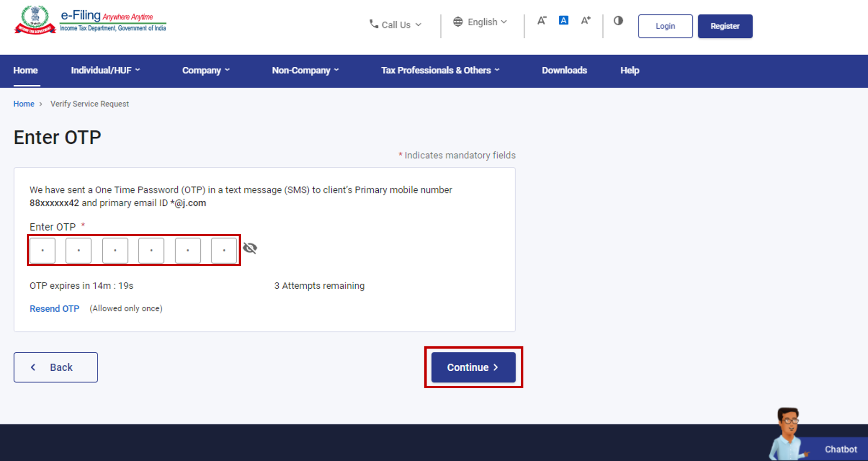The image size is (868, 461).
Task: Open the Tax Professionals & Others menu
Action: click(440, 70)
